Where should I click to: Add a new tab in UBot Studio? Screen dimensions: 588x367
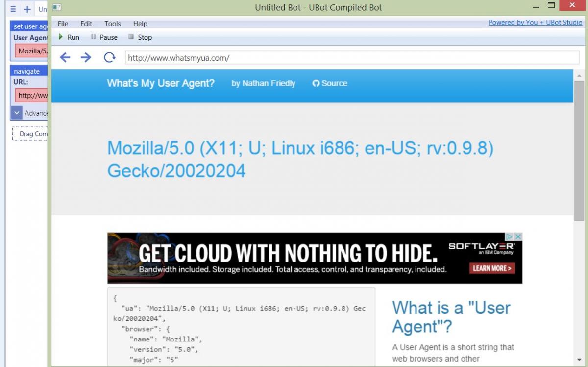click(x=27, y=9)
